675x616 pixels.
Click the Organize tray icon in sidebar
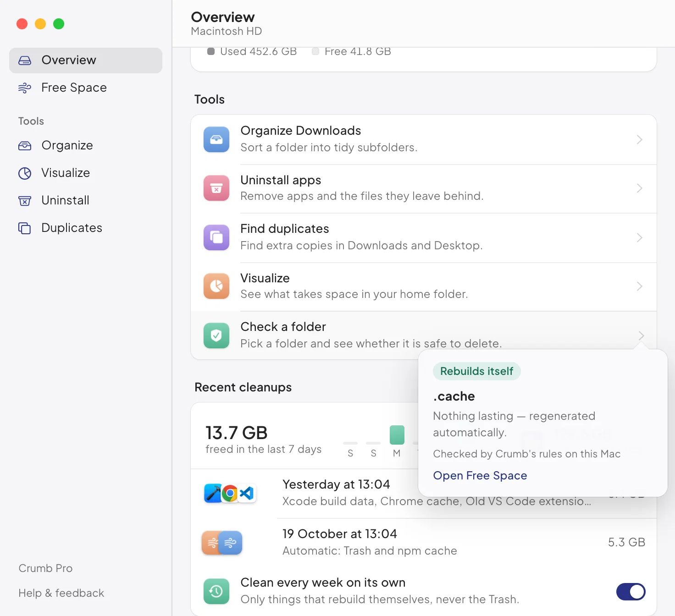(x=25, y=146)
